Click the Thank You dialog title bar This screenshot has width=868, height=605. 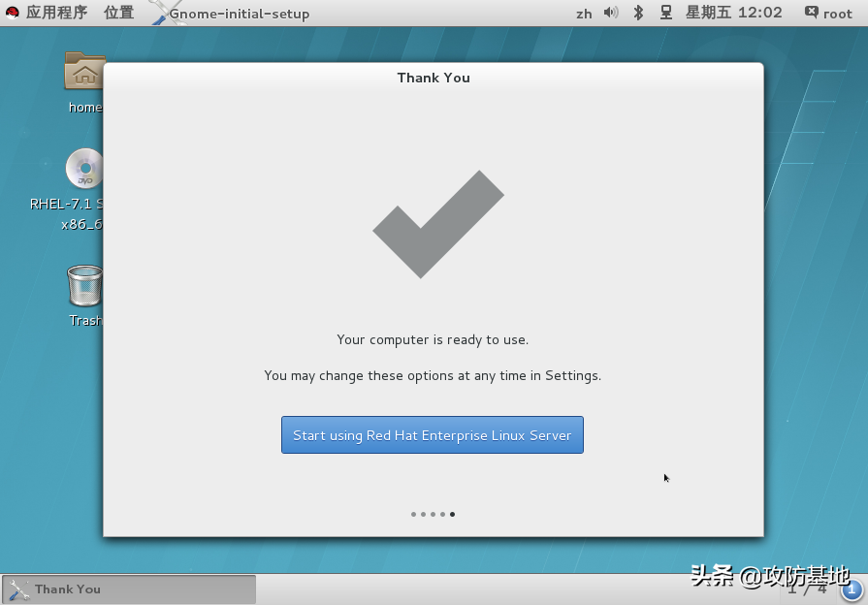coord(433,78)
